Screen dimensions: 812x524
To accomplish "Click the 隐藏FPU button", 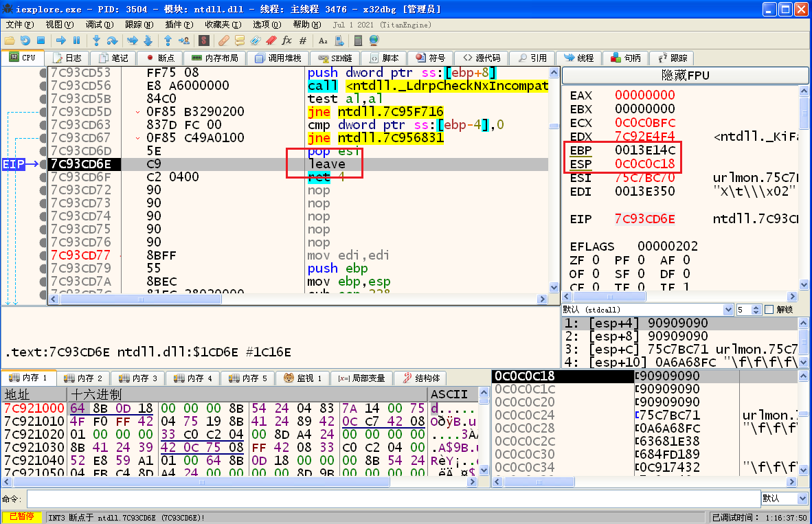I will [684, 76].
